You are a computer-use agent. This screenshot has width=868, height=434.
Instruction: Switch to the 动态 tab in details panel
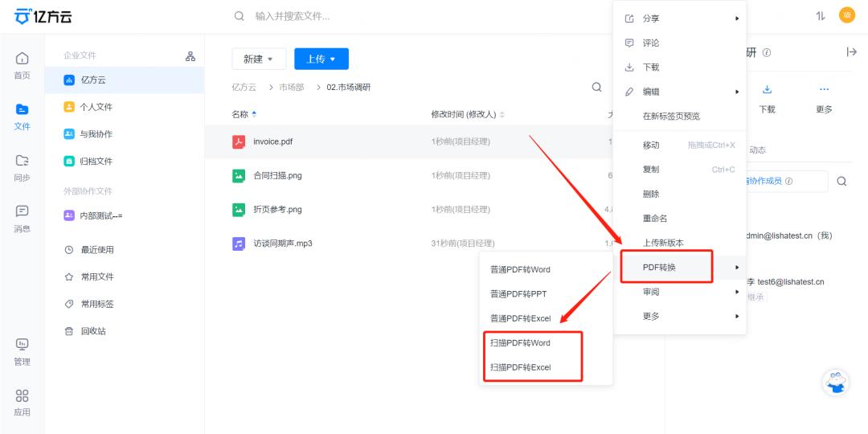pyautogui.click(x=757, y=150)
